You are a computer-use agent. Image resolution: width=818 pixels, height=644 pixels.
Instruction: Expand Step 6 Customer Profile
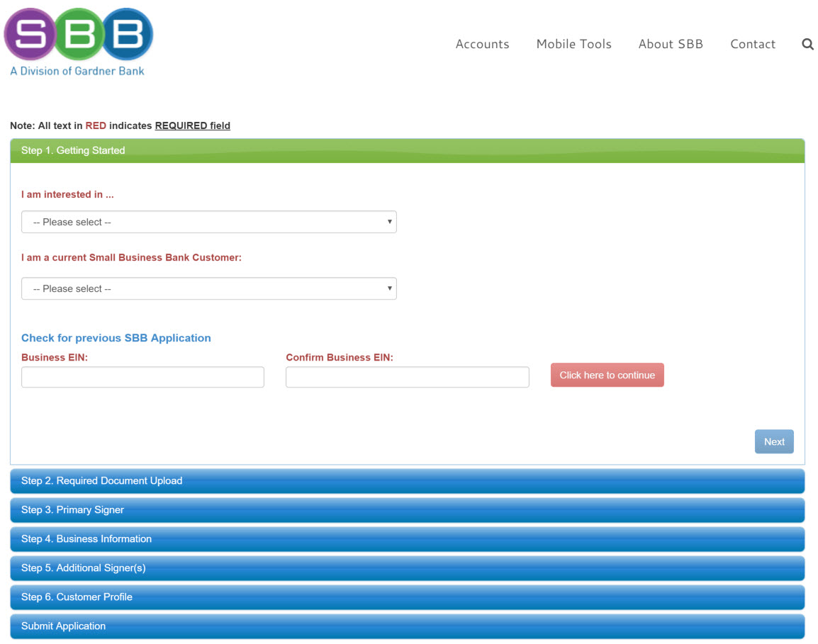tap(408, 597)
